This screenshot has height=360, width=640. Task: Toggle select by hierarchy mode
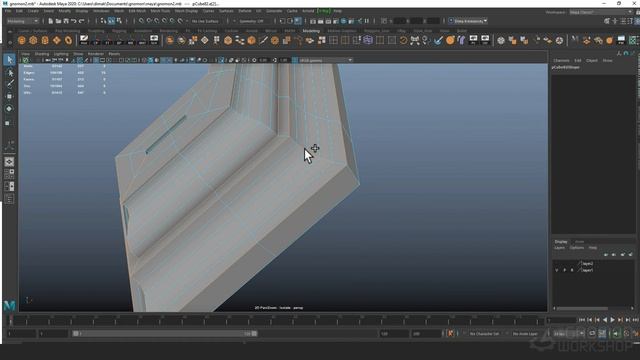click(x=103, y=21)
